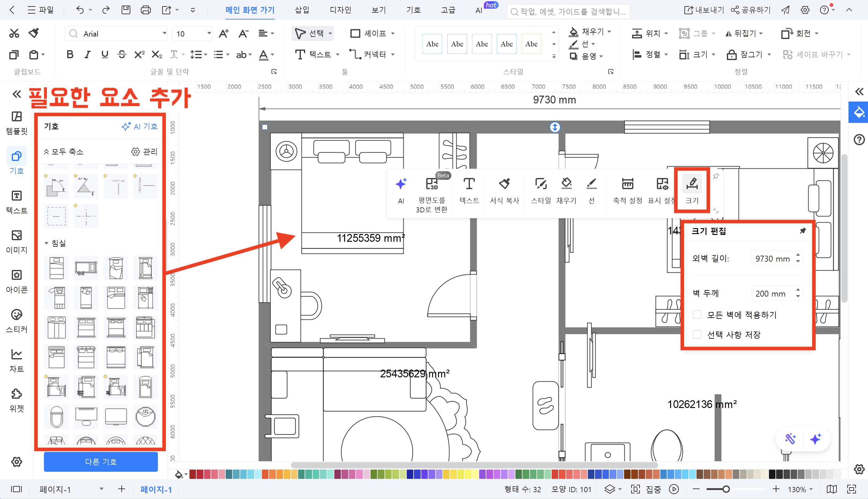Viewport: 868px width, 499px height.
Task: Select the 텍스트 tool in the left sidebar
Action: [16, 202]
